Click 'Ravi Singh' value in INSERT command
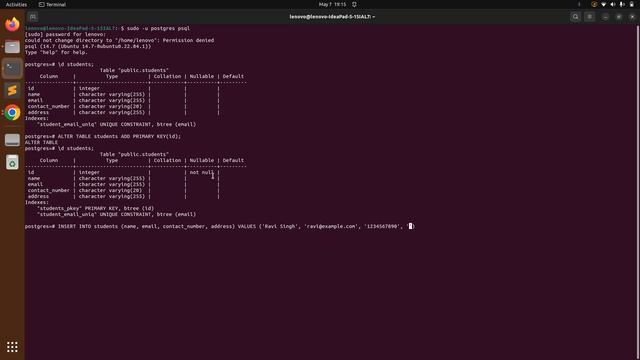This screenshot has width=640, height=360. 280,226
